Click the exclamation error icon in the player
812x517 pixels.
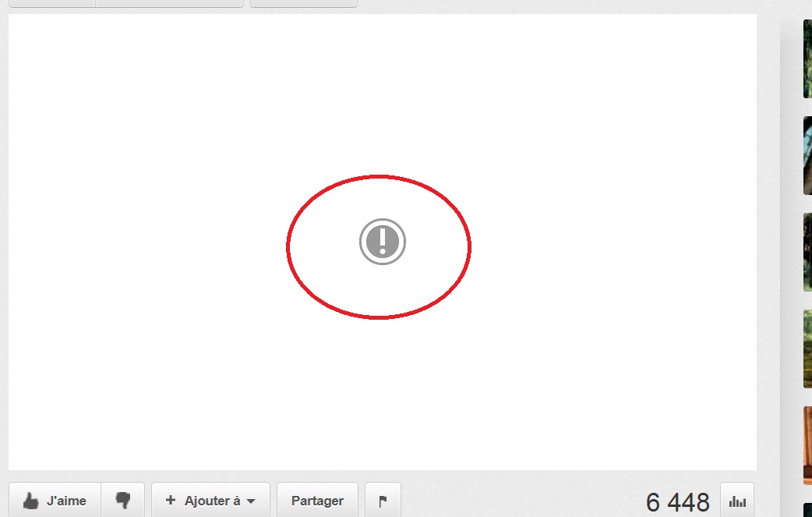click(382, 242)
